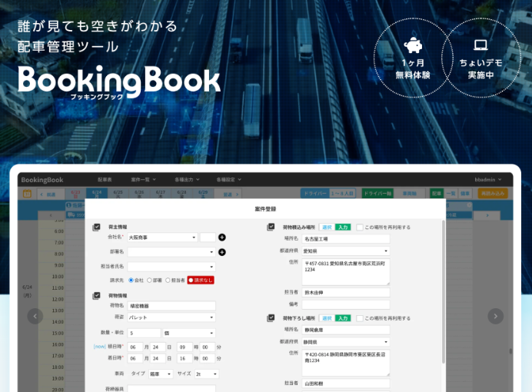Screen dimensions: 532x392
Task: Check この場所を再利用する for loading place
Action: (x=360, y=228)
